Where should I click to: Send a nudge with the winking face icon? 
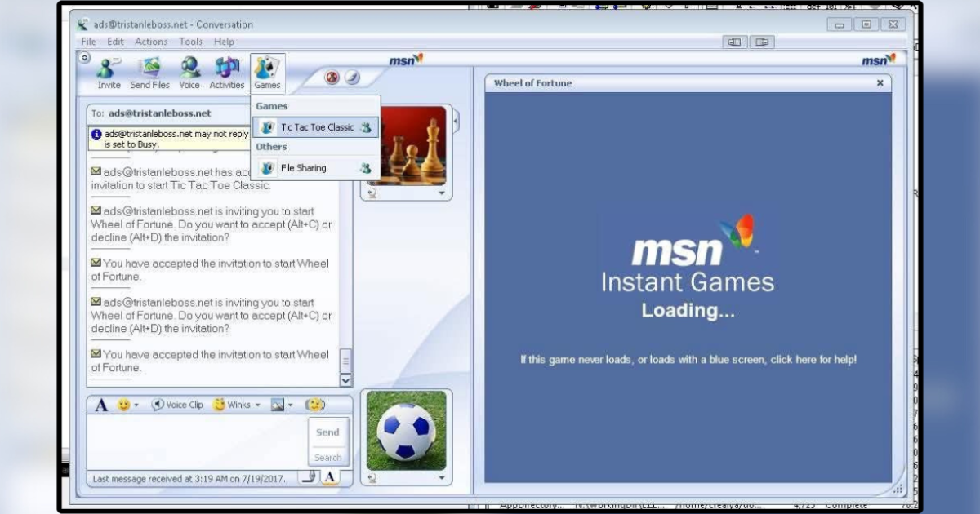pos(314,404)
